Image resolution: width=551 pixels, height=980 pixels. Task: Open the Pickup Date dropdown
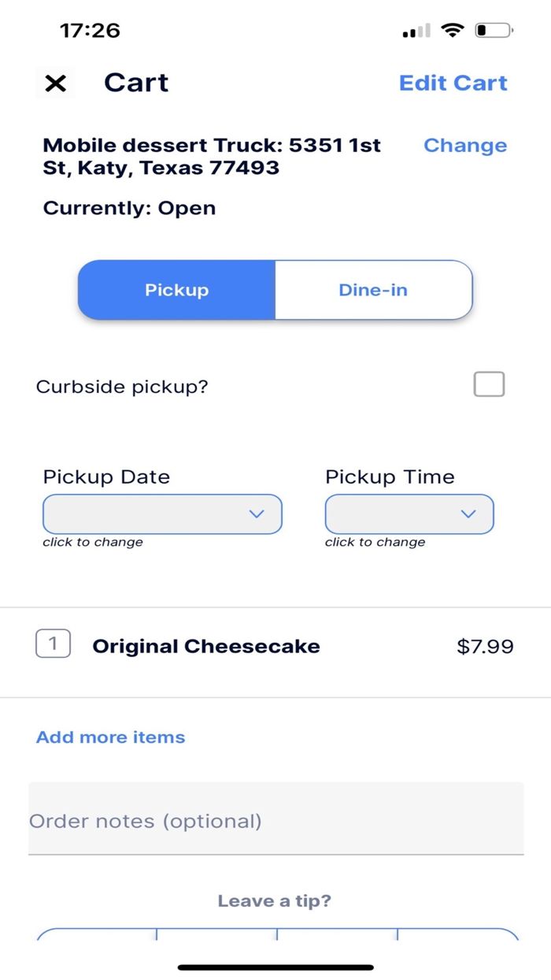161,514
